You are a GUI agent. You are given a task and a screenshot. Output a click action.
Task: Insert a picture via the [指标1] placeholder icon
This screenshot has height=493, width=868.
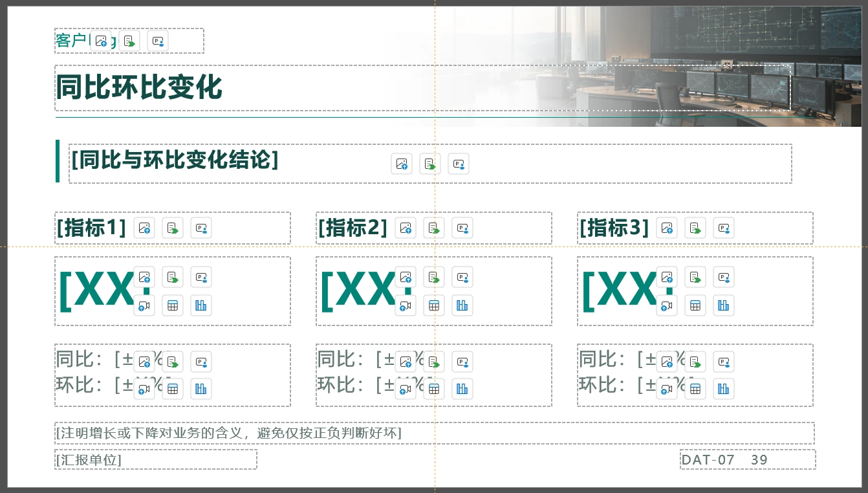point(144,228)
